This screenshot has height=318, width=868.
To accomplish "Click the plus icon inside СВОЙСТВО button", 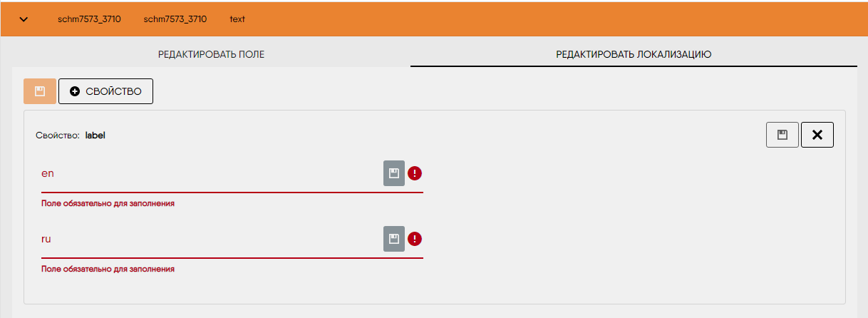I will pos(75,91).
